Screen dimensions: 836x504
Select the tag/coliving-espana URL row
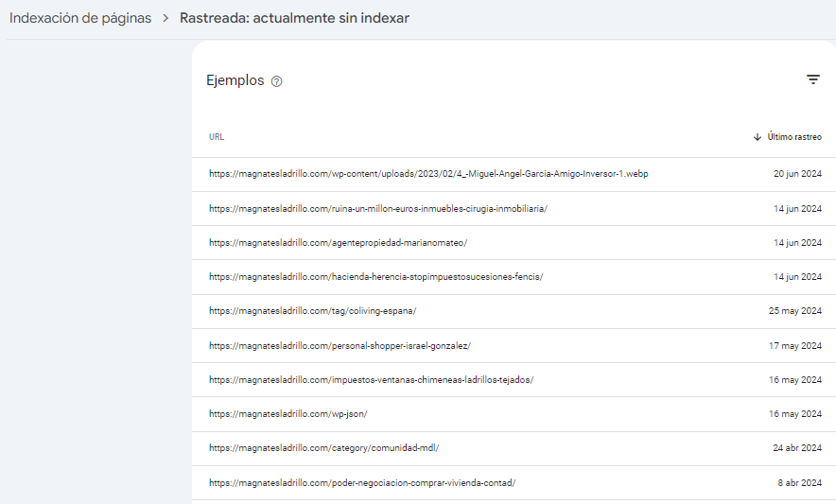[514, 311]
